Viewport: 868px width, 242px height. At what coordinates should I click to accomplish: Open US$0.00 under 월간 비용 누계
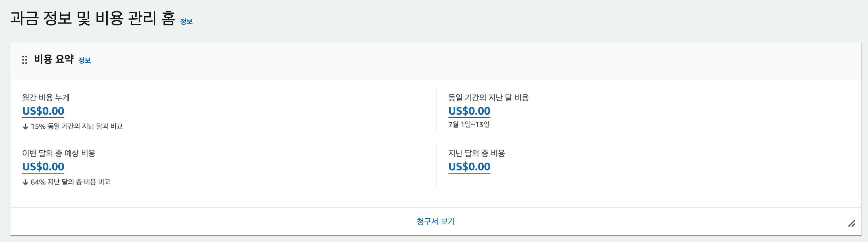[43, 111]
